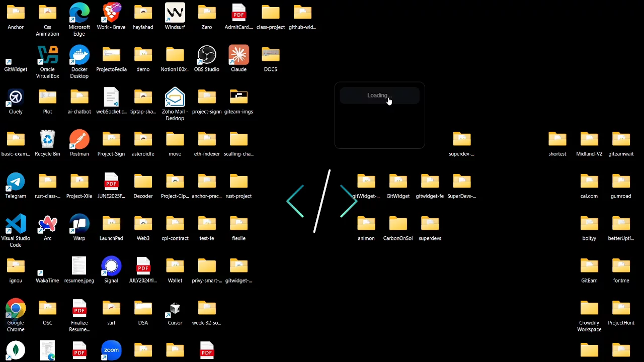The width and height of the screenshot is (644, 362).
Task: Launch the Warp terminal icon
Action: click(x=79, y=224)
